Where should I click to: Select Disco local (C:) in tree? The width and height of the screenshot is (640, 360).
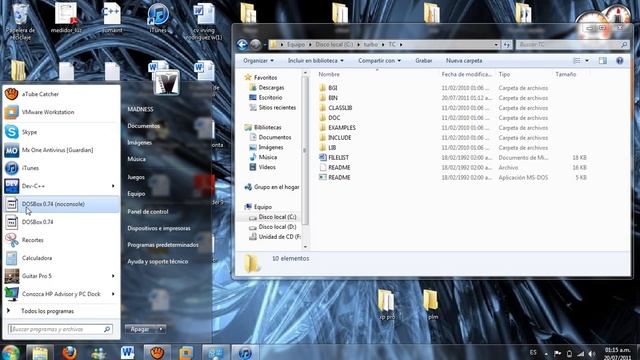click(x=277, y=217)
